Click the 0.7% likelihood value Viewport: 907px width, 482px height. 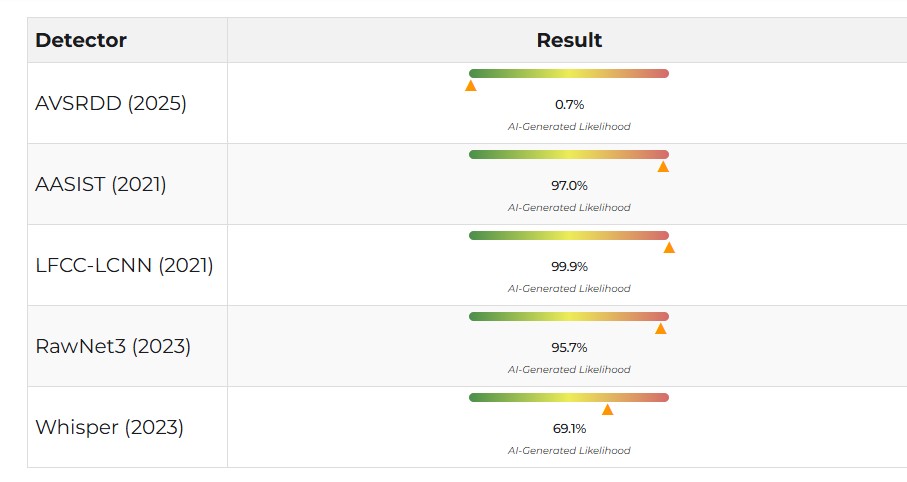(x=569, y=104)
